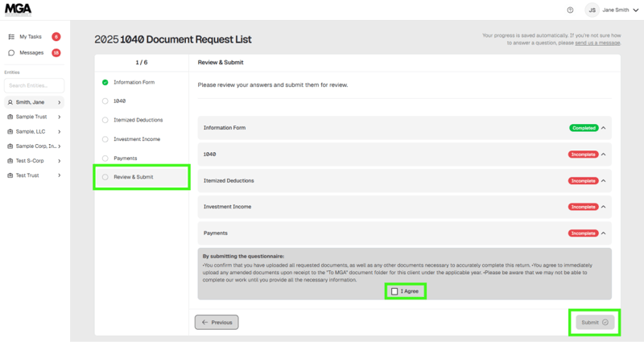Click the Messages red count badge
Viewport: 644px width, 342px height.
click(x=56, y=52)
